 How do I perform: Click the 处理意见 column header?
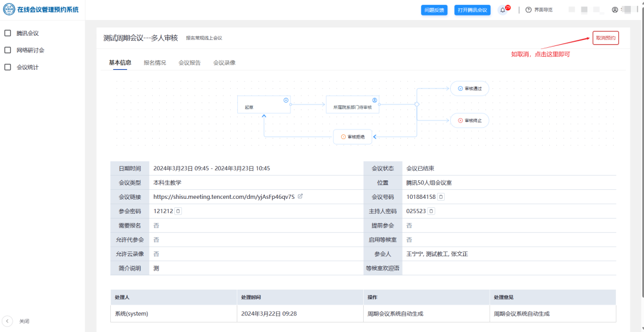point(553,297)
